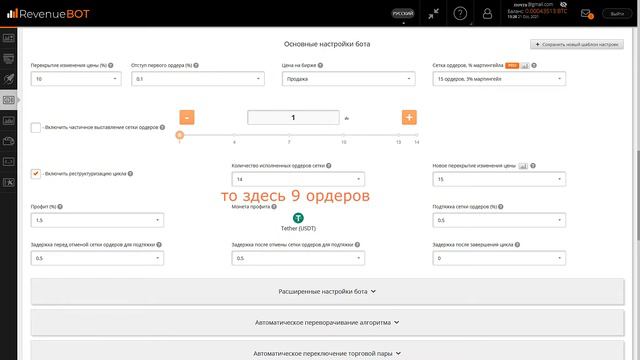Open Цена на бирже dropdown showing Продажа

point(348,79)
